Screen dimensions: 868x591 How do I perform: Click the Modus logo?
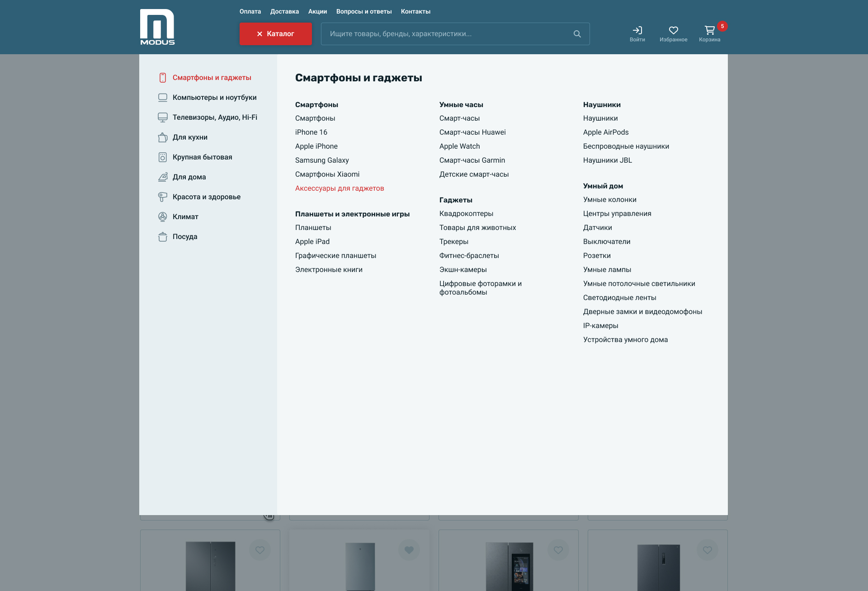(157, 27)
